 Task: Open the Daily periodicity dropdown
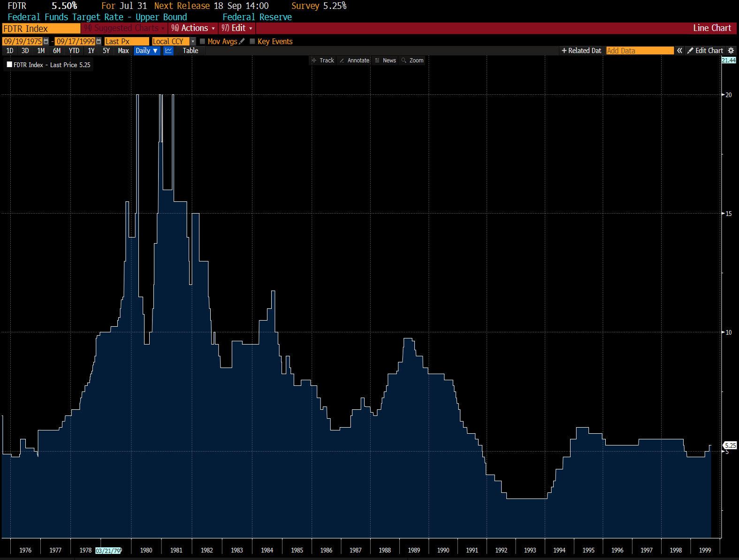147,51
